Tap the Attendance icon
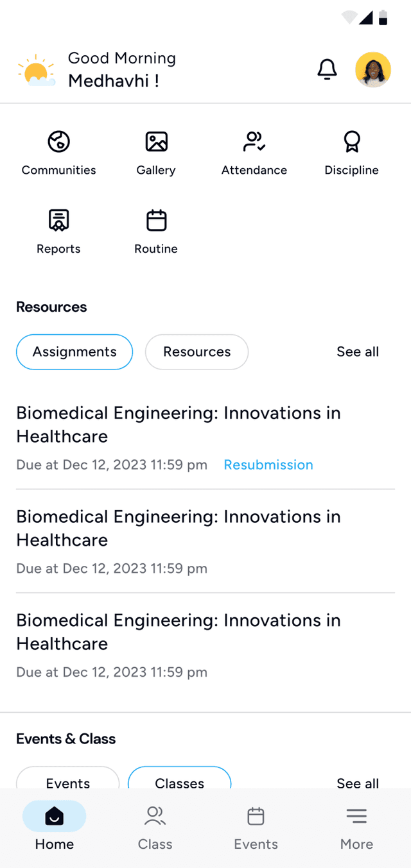The width and height of the screenshot is (411, 868). point(254,142)
